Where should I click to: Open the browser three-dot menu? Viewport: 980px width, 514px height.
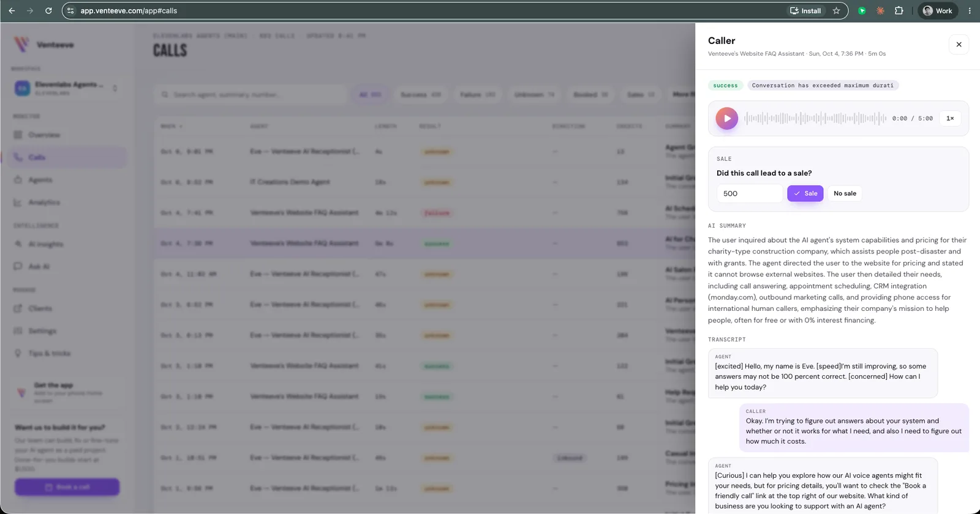(970, 10)
